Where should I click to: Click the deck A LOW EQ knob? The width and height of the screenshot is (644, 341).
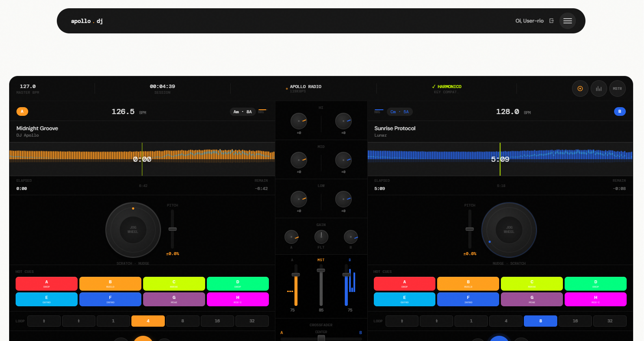(x=299, y=199)
